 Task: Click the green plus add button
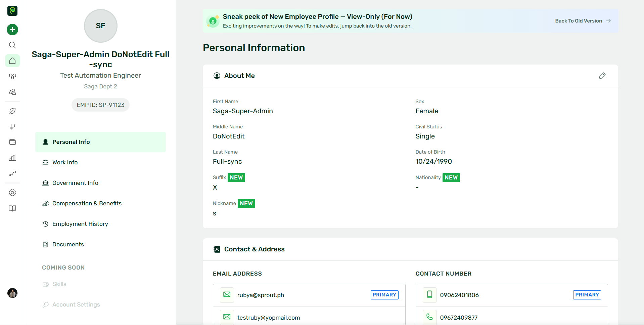pyautogui.click(x=12, y=30)
